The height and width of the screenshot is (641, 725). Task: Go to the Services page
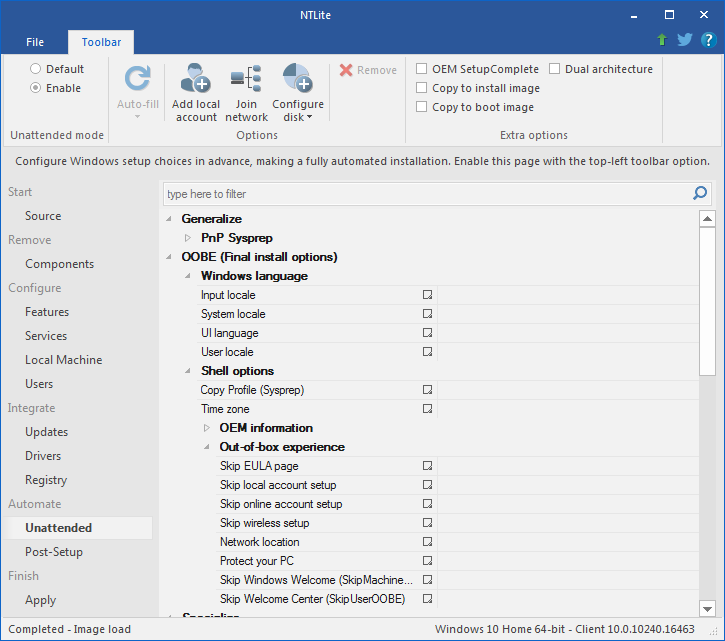(46, 336)
